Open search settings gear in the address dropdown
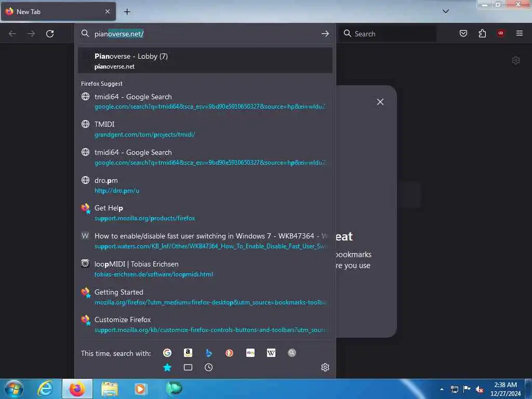 click(x=325, y=367)
